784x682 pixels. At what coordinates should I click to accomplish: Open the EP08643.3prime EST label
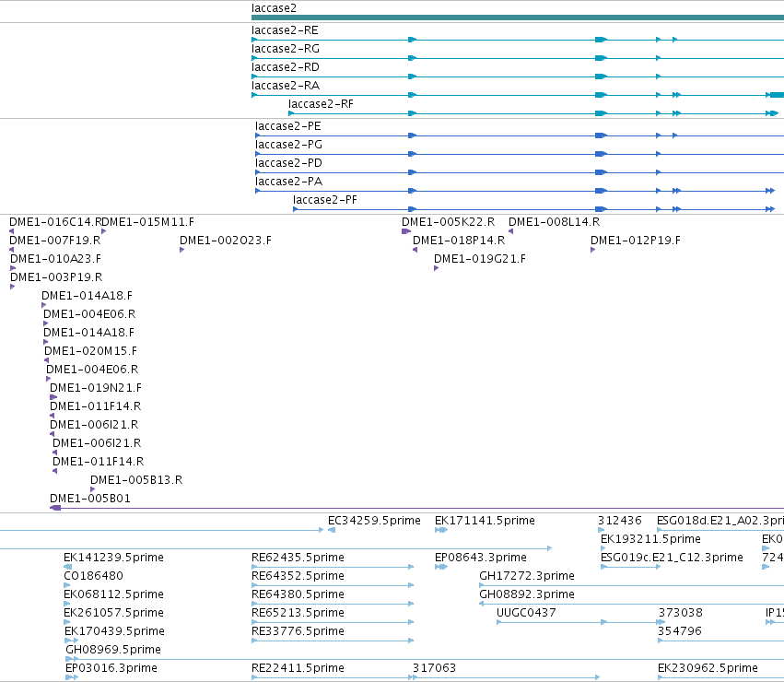click(481, 558)
